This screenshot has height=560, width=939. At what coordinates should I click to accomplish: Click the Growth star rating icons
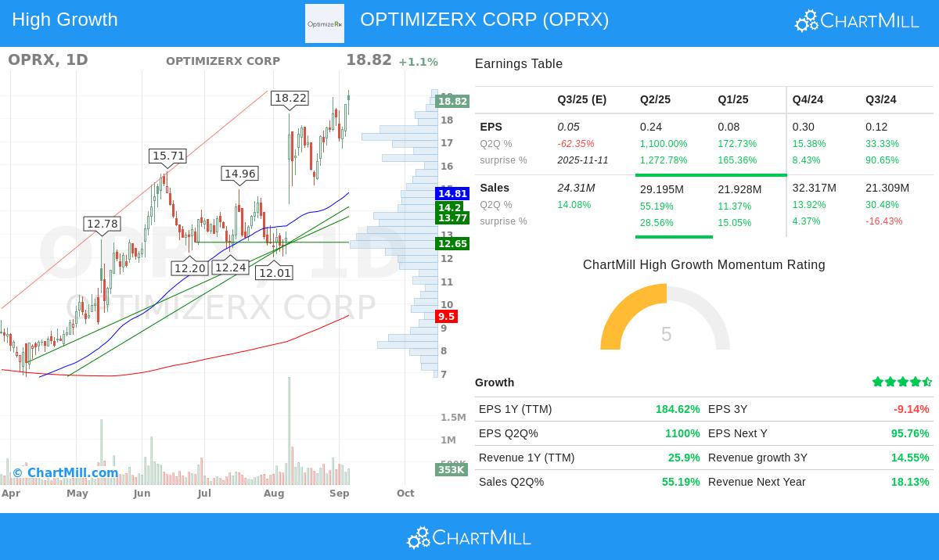[x=902, y=382]
